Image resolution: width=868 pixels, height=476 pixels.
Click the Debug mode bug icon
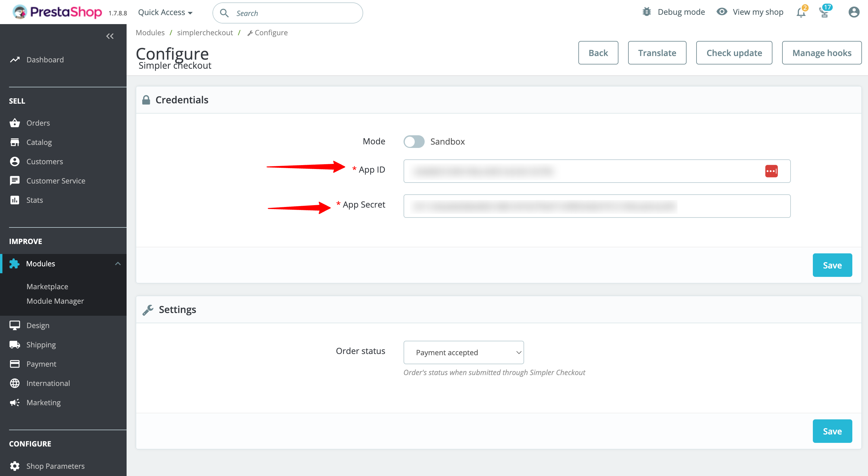coord(646,12)
